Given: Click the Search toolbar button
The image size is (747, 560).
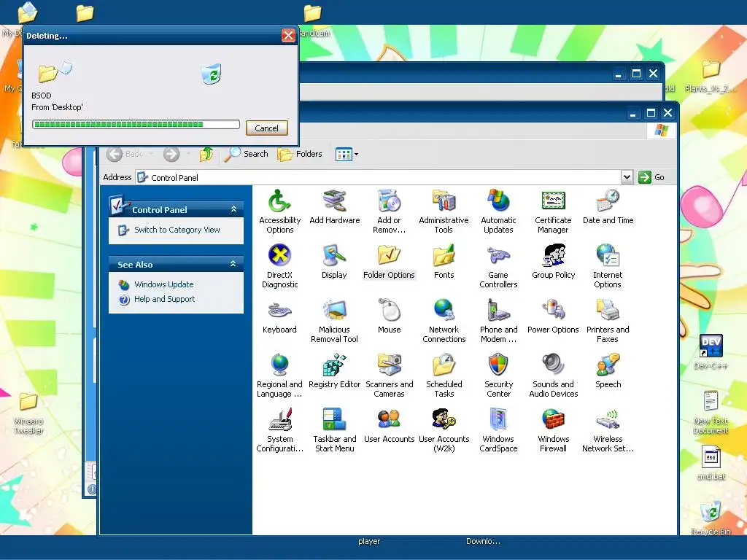Looking at the screenshot, I should [x=247, y=154].
